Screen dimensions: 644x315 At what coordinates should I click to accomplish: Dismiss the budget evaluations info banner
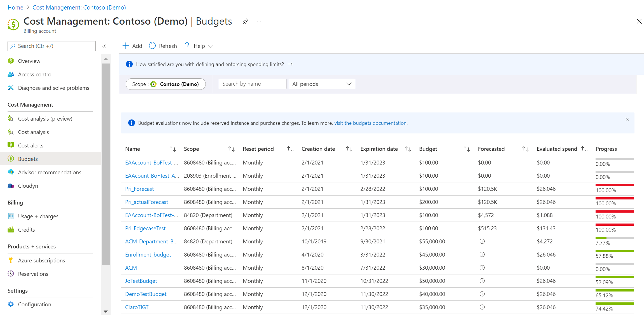(x=627, y=119)
